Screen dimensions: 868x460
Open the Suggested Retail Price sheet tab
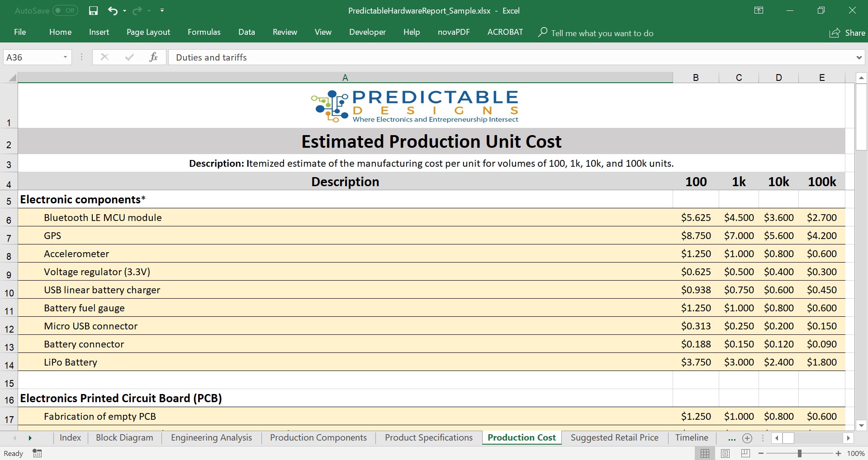614,437
